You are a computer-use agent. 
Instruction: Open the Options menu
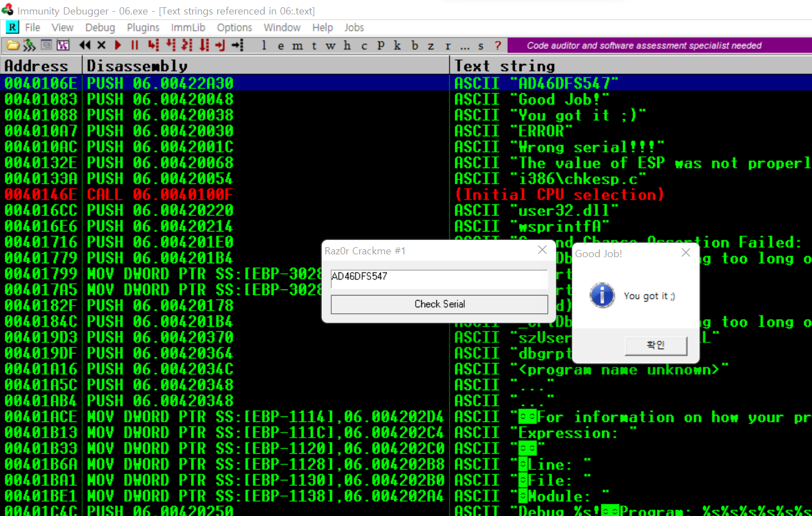click(x=234, y=27)
